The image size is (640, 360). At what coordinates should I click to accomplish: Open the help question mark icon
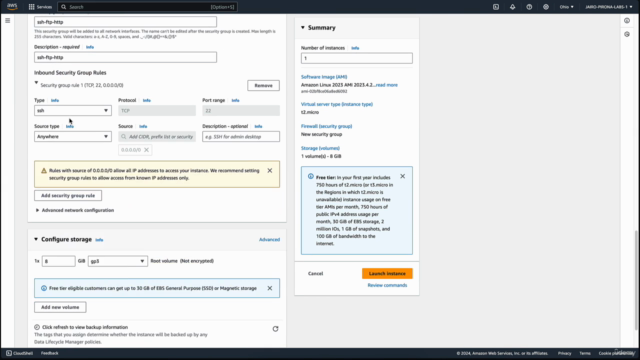point(529,7)
